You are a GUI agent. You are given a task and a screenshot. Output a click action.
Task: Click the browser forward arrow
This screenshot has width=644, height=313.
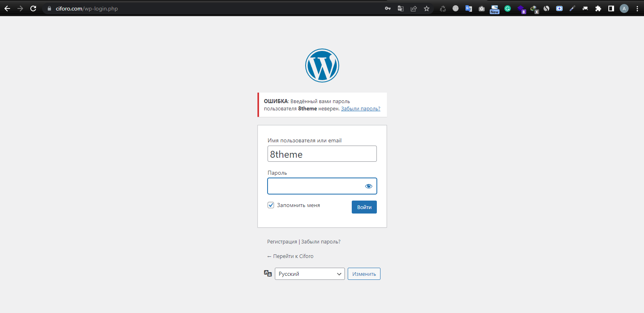tap(20, 8)
